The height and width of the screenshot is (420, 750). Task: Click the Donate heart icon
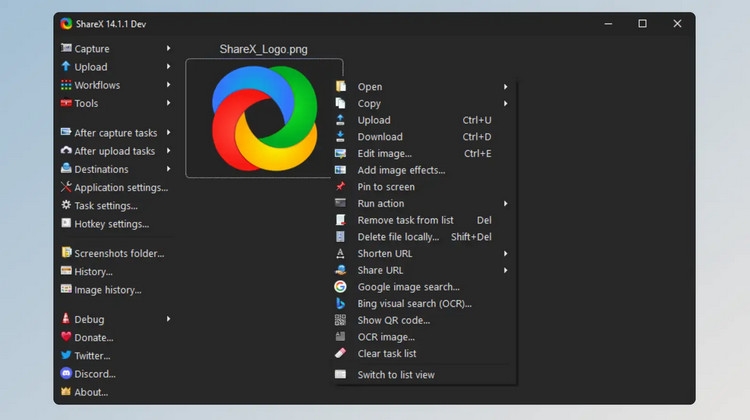point(66,337)
